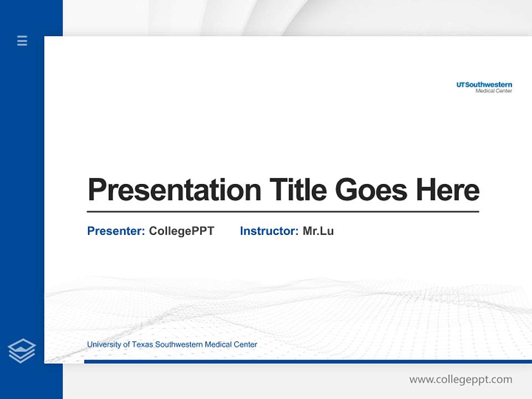Click 'University of Texas Southwestern Medical Center' footer text

172,345
